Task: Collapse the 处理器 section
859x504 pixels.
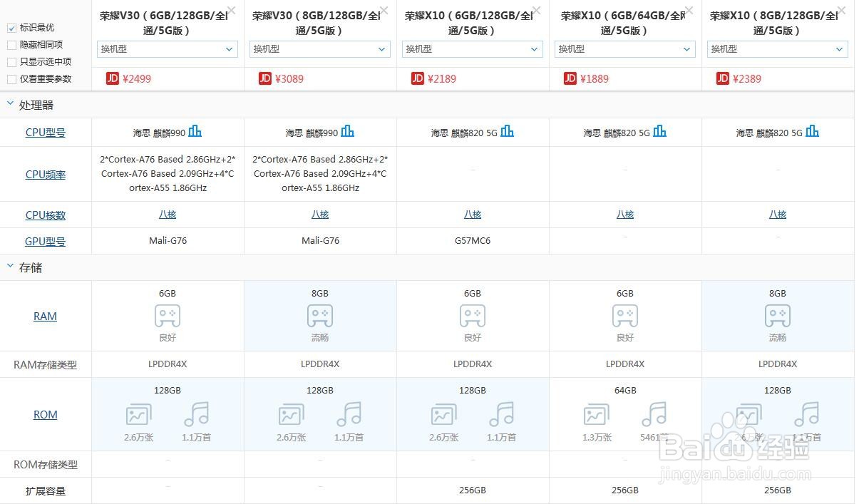Action: pos(10,104)
